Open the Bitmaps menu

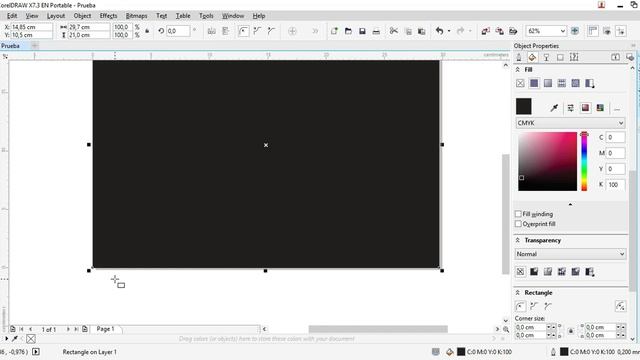click(x=136, y=16)
